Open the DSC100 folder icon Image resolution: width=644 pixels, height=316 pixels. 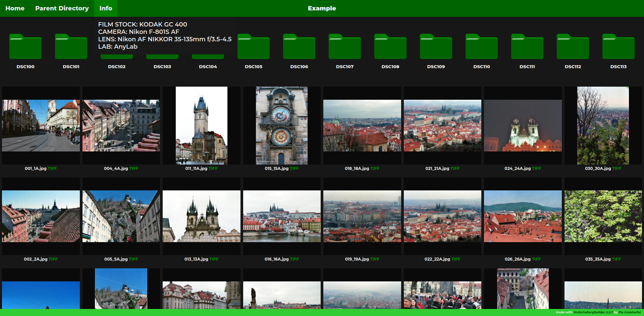point(25,47)
